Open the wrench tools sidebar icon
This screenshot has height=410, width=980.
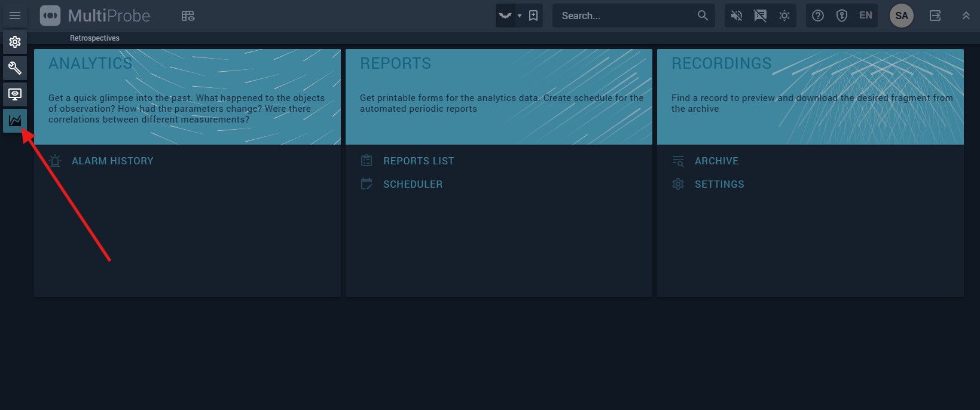[x=15, y=68]
